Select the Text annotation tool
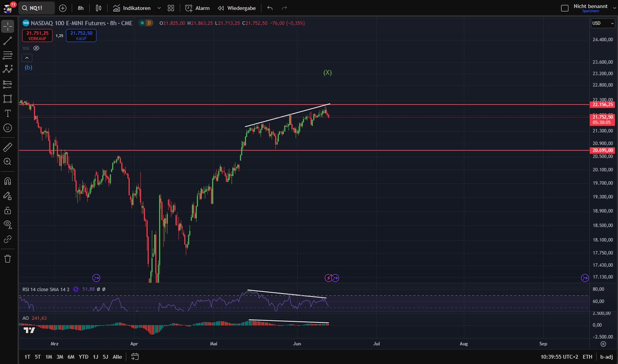618x364 pixels. [x=7, y=113]
